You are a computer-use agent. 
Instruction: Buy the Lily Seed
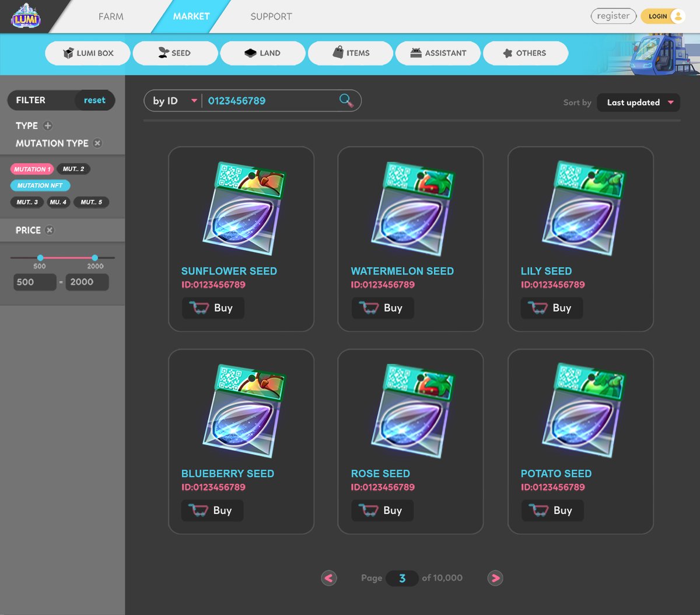pos(552,308)
